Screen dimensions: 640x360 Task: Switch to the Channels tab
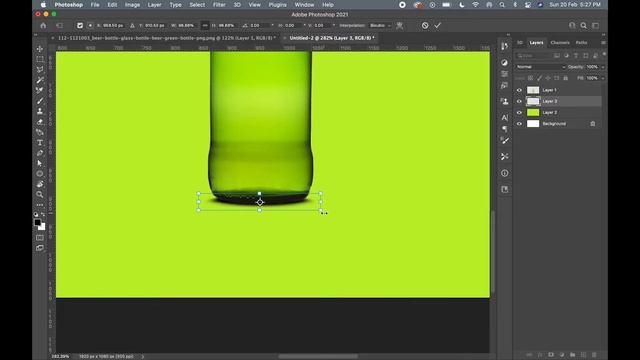point(560,42)
